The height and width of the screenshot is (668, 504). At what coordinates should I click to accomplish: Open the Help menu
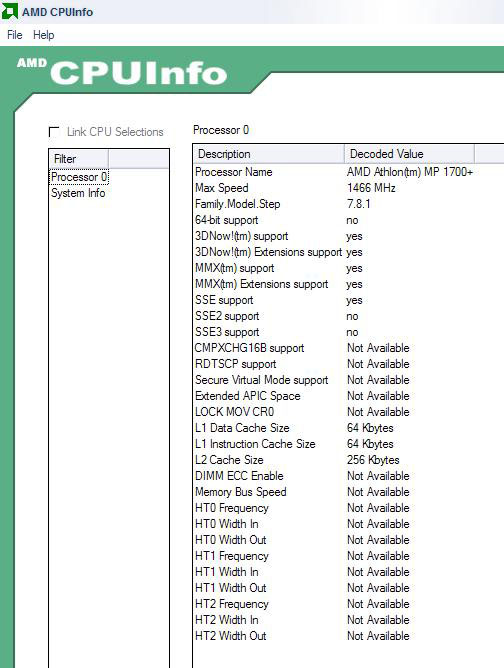[43, 35]
